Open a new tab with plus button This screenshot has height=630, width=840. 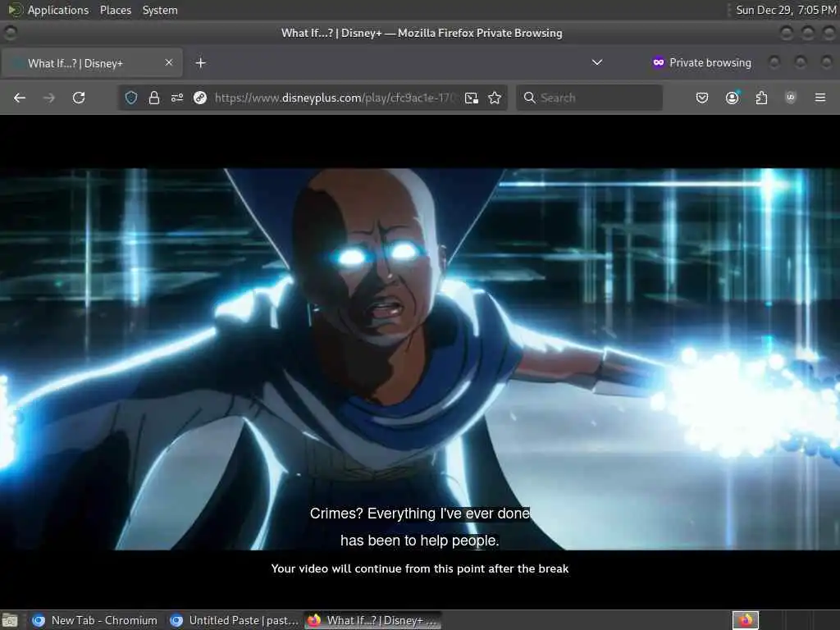point(200,63)
